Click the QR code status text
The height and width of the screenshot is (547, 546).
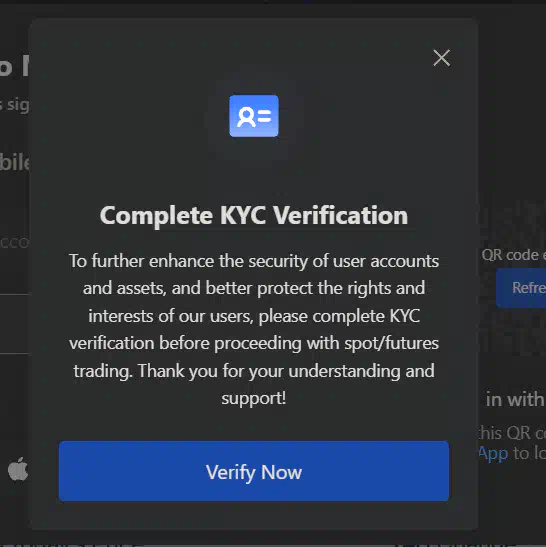[x=514, y=255]
